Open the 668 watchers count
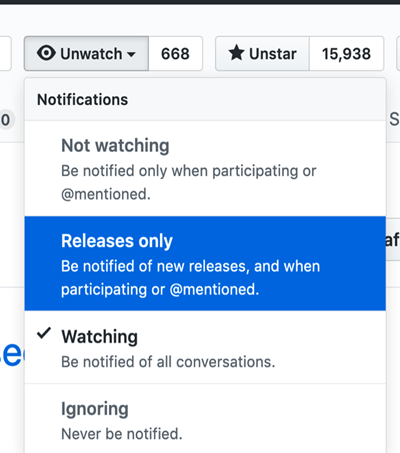Image resolution: width=400 pixels, height=453 pixels. click(175, 54)
